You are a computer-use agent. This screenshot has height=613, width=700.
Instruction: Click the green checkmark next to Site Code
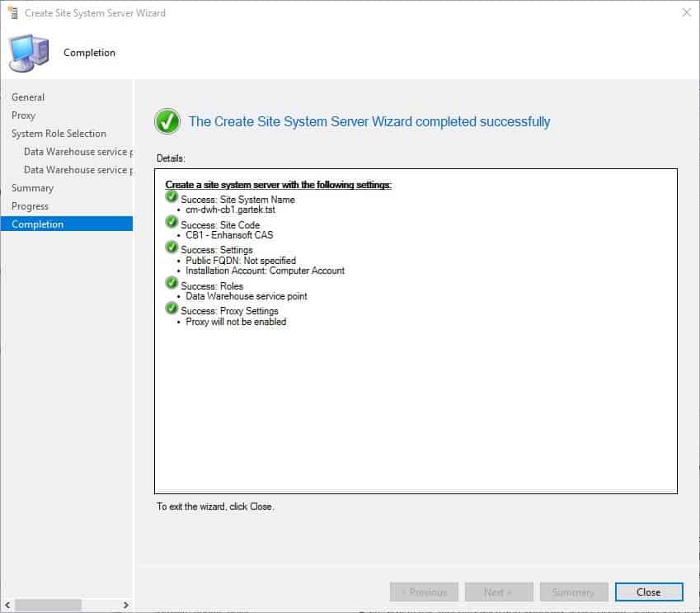click(171, 222)
